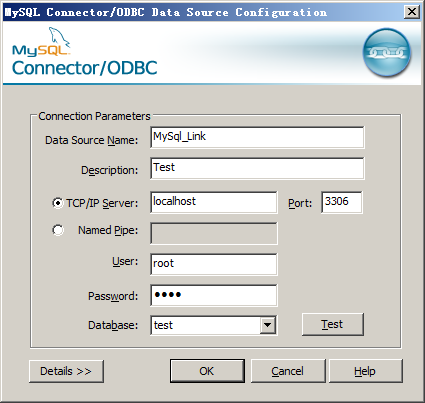
Task: Click the Connection Parameters group title
Action: (x=94, y=116)
